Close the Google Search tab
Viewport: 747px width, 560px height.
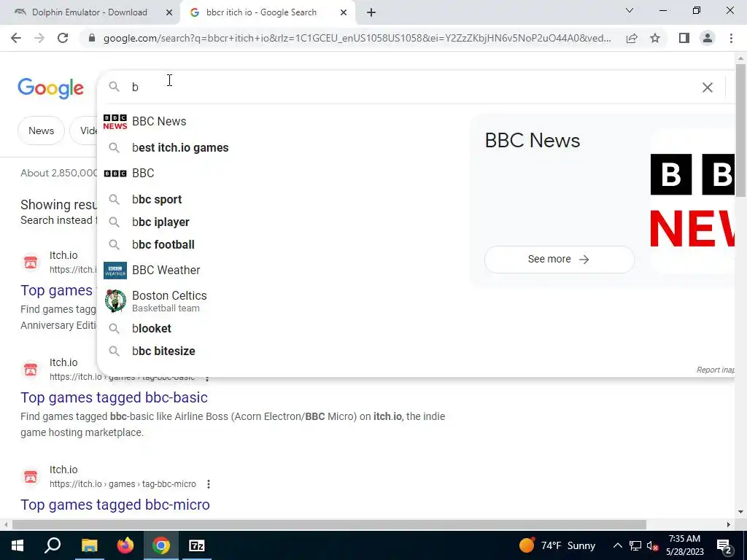[344, 12]
